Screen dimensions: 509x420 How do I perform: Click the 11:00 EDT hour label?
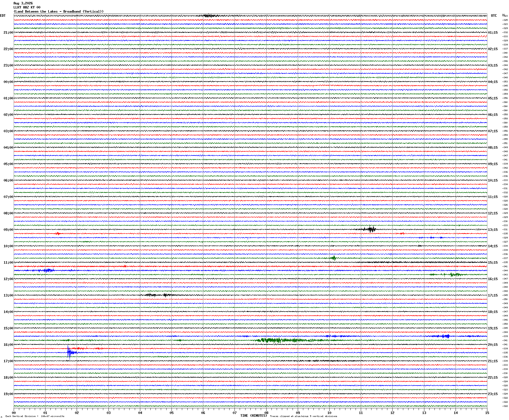click(8, 263)
